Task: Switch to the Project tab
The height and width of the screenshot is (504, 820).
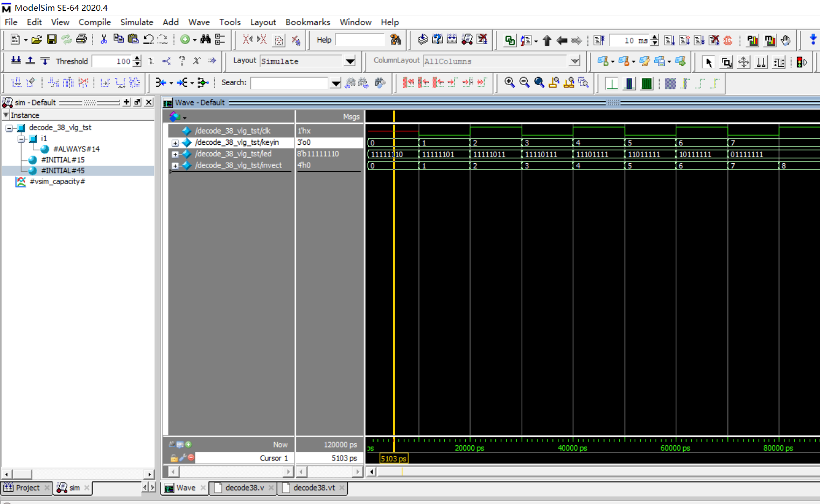Action: pyautogui.click(x=27, y=488)
